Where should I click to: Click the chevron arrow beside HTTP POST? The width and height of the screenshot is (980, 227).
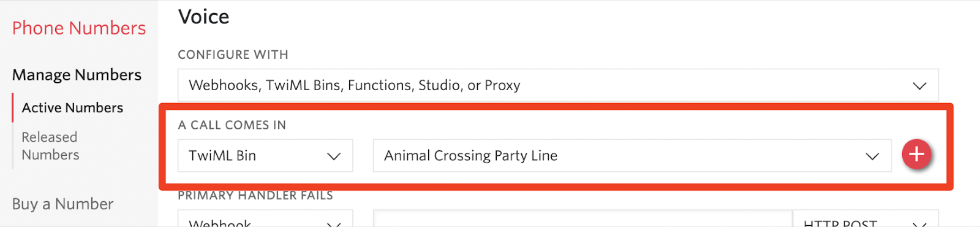click(919, 224)
